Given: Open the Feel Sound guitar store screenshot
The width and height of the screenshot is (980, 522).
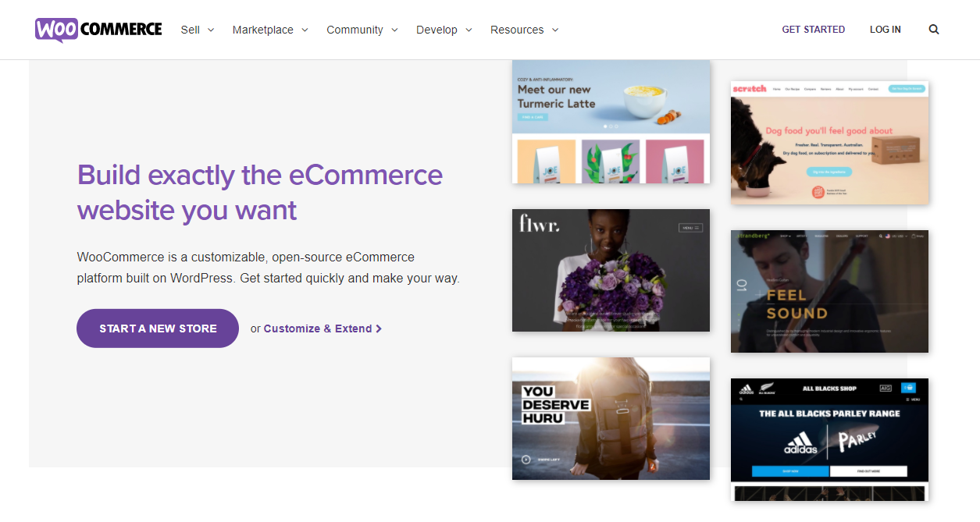Looking at the screenshot, I should [x=829, y=291].
